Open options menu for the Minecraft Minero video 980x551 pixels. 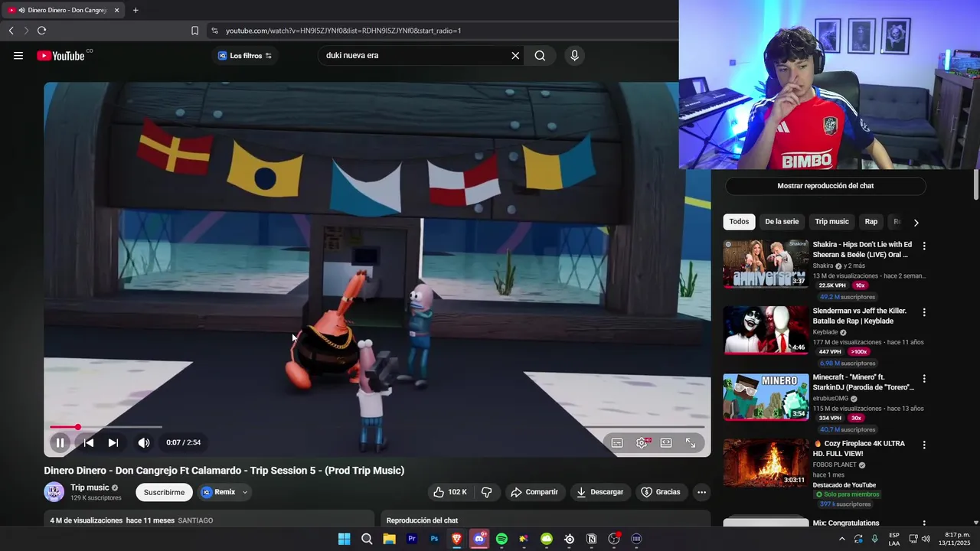click(x=924, y=379)
